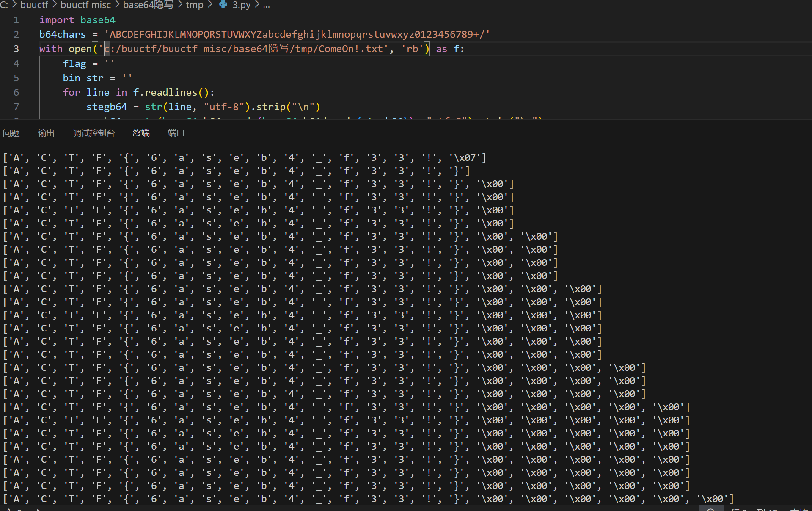The width and height of the screenshot is (812, 511).
Task: Open the 'tmp' breadcrumb folder
Action: [195, 5]
